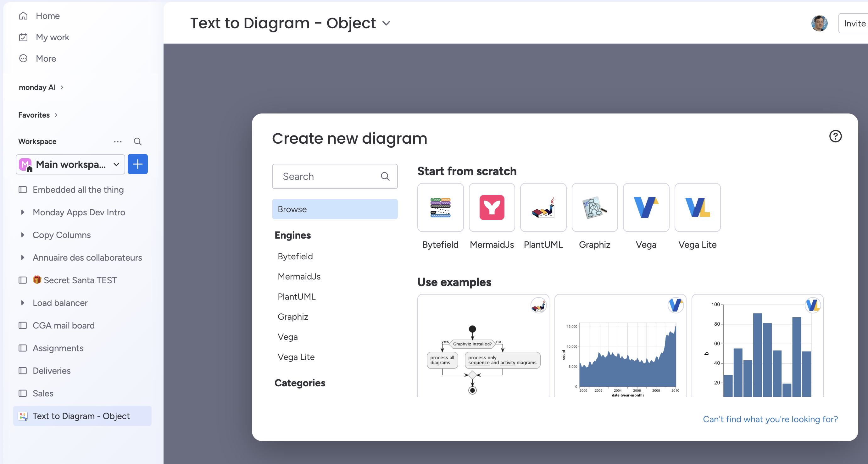Filter by Vega Lite engine in list
This screenshot has height=464, width=868.
[296, 357]
